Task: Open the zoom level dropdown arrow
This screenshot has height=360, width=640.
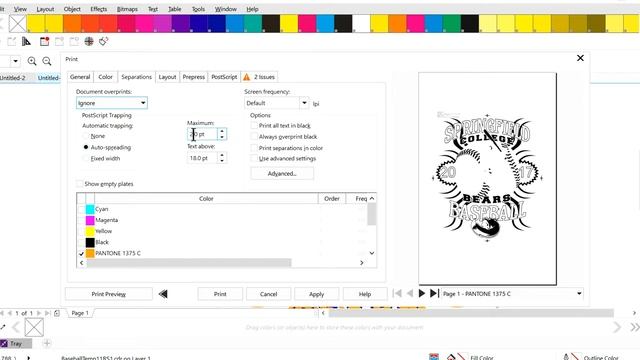Action: point(15,61)
